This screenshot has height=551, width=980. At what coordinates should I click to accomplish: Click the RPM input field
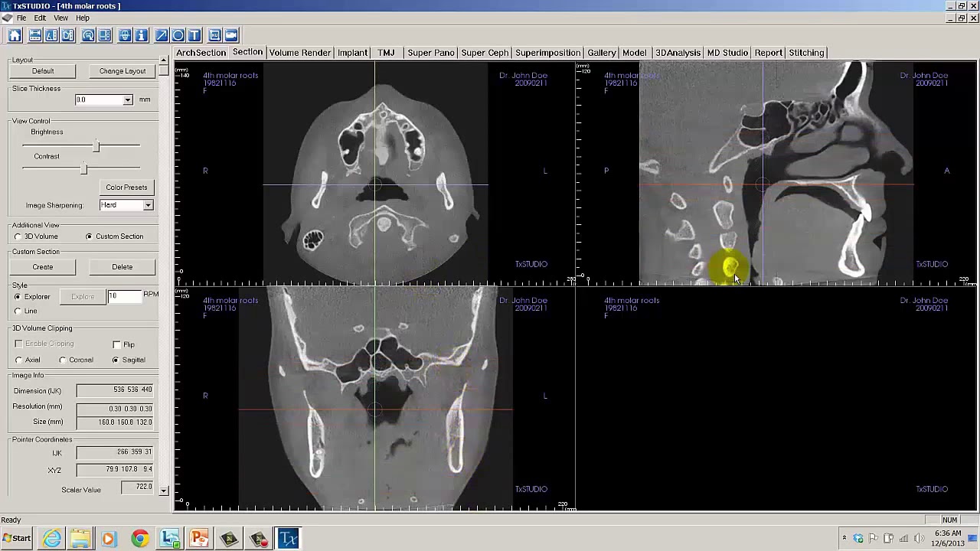click(x=124, y=296)
